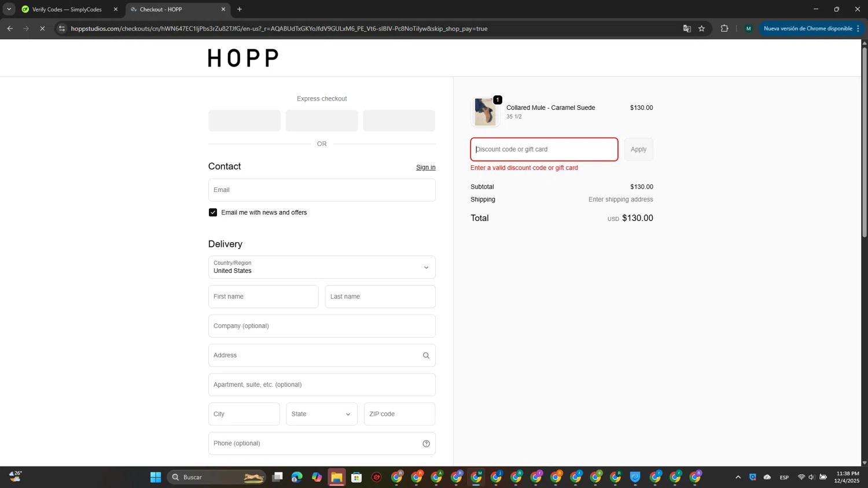
Task: Open the Windows Start menu
Action: tap(156, 477)
